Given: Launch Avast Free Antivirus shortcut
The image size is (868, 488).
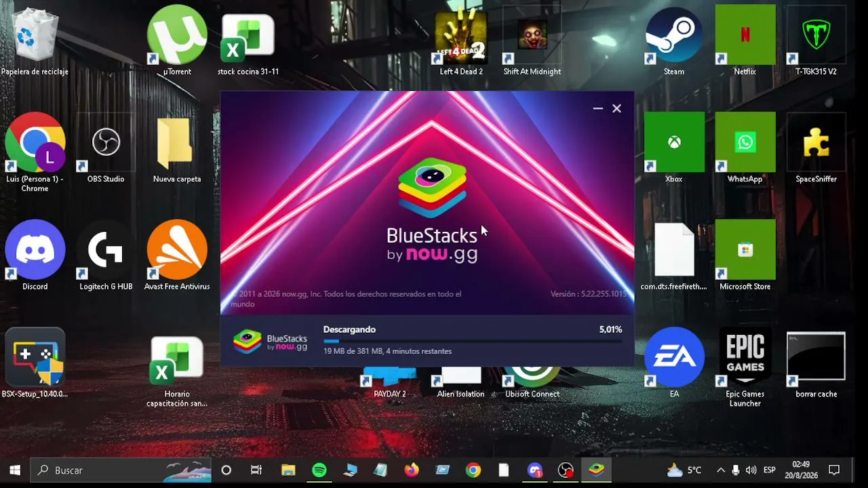Looking at the screenshot, I should 177,256.
